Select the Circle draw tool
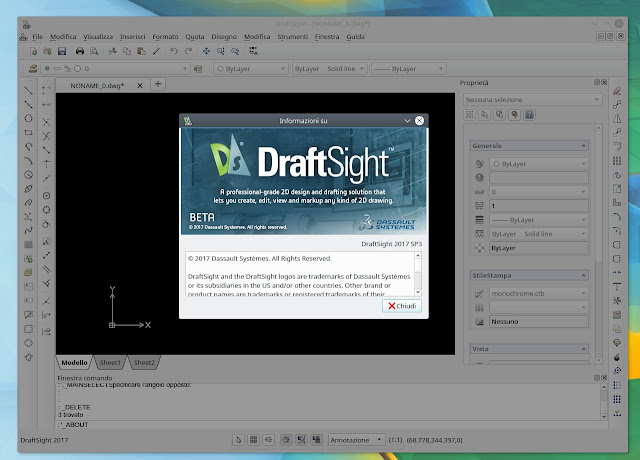Viewport: 640px width, 460px height. coord(28,118)
